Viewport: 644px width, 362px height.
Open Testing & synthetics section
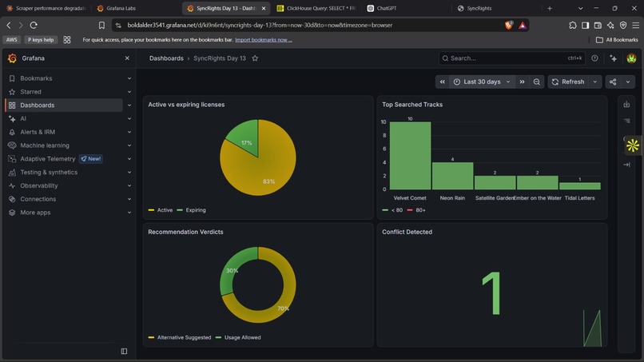coord(49,172)
